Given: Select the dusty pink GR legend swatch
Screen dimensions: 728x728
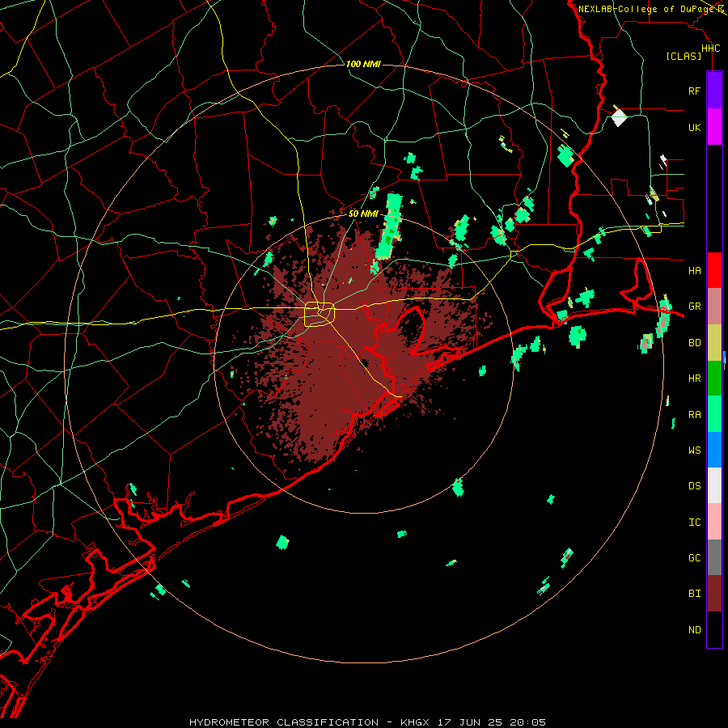Looking at the screenshot, I should pyautogui.click(x=714, y=307).
